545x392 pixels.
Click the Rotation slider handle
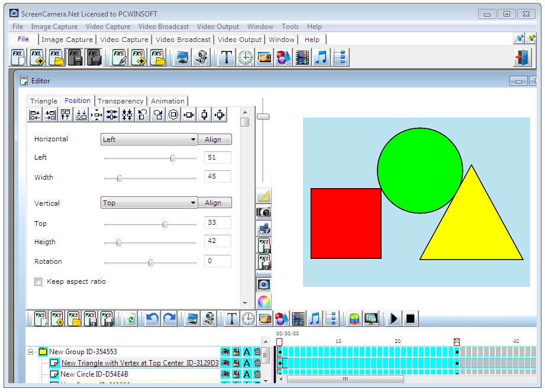tap(151, 263)
